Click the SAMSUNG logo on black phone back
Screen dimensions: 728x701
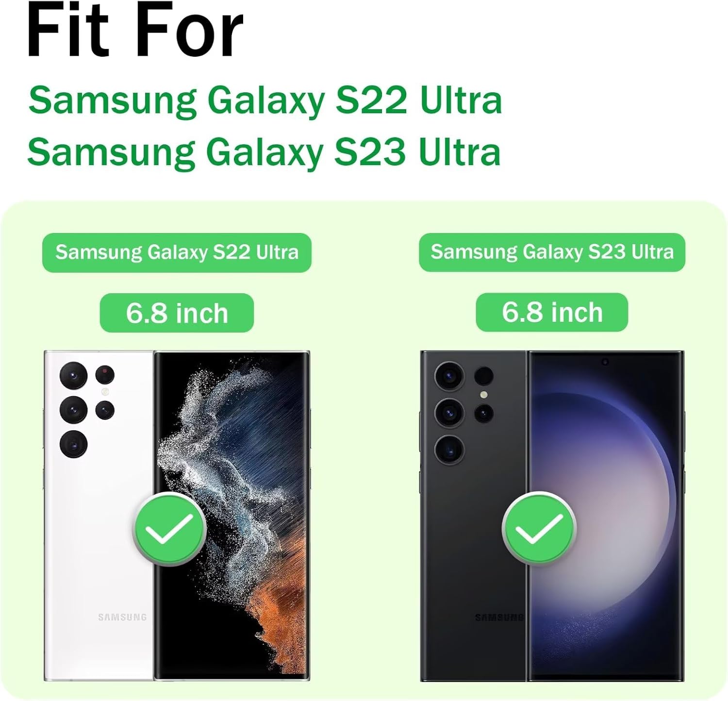(x=499, y=618)
